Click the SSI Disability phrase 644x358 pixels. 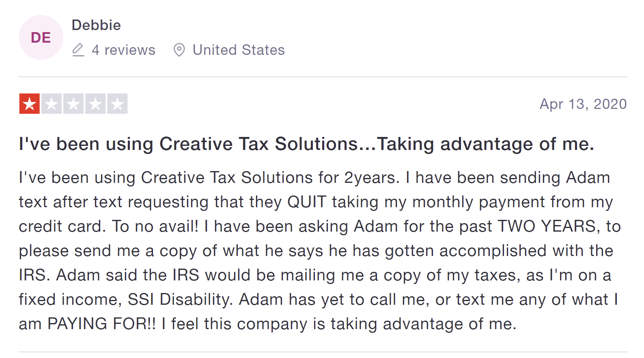tap(180, 299)
